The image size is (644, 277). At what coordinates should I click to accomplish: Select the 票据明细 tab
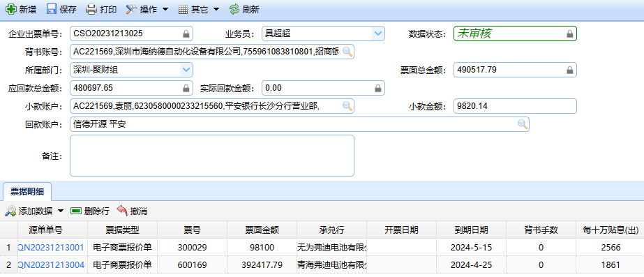point(27,191)
